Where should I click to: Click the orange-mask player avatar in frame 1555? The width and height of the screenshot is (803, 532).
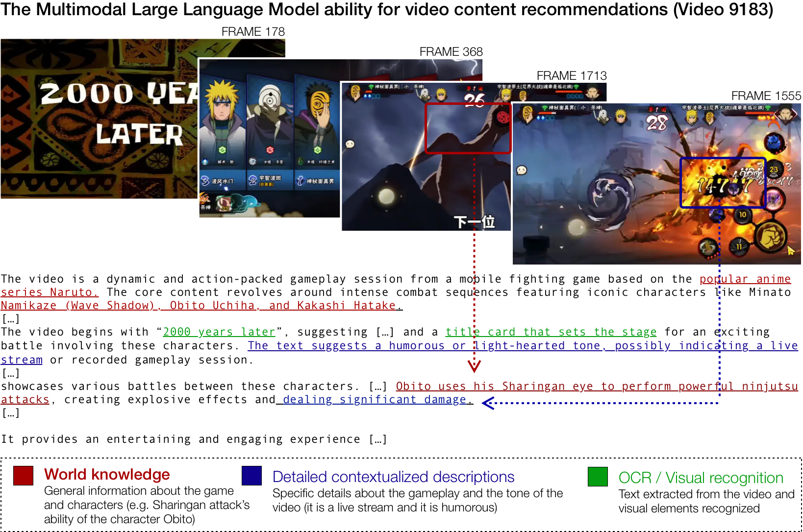527,113
